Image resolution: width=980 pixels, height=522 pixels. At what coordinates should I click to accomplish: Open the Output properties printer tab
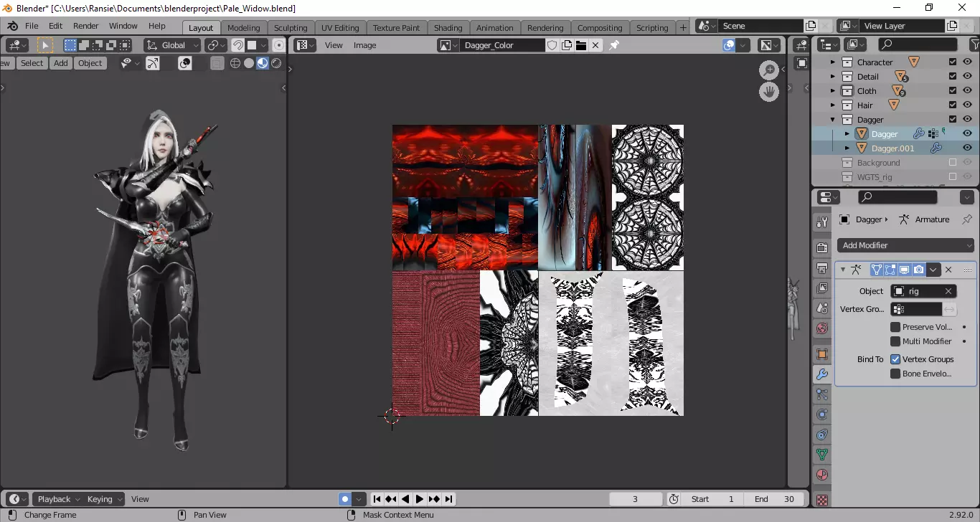pos(822,268)
